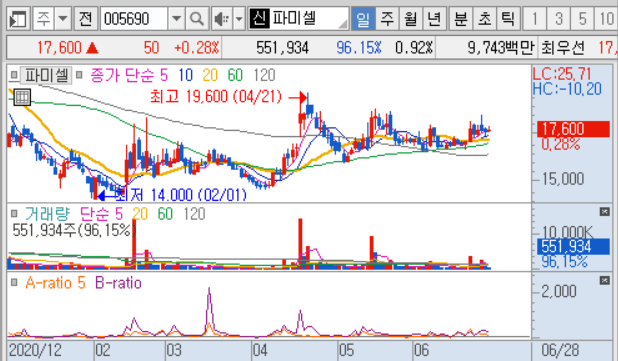Image resolution: width=618 pixels, height=361 pixels.
Task: Click volume value 551,934 in header
Action: pyautogui.click(x=282, y=48)
